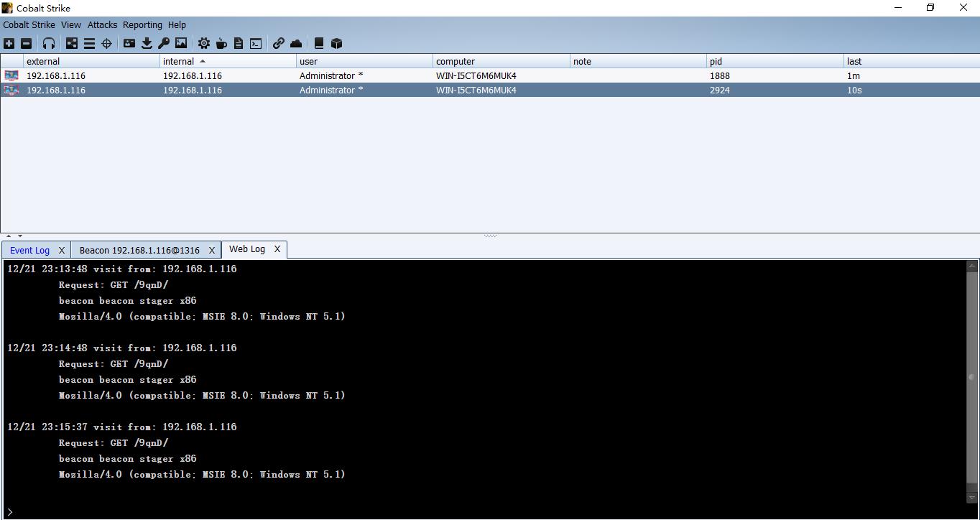980x520 pixels.
Task: Open the Help menu
Action: (177, 24)
